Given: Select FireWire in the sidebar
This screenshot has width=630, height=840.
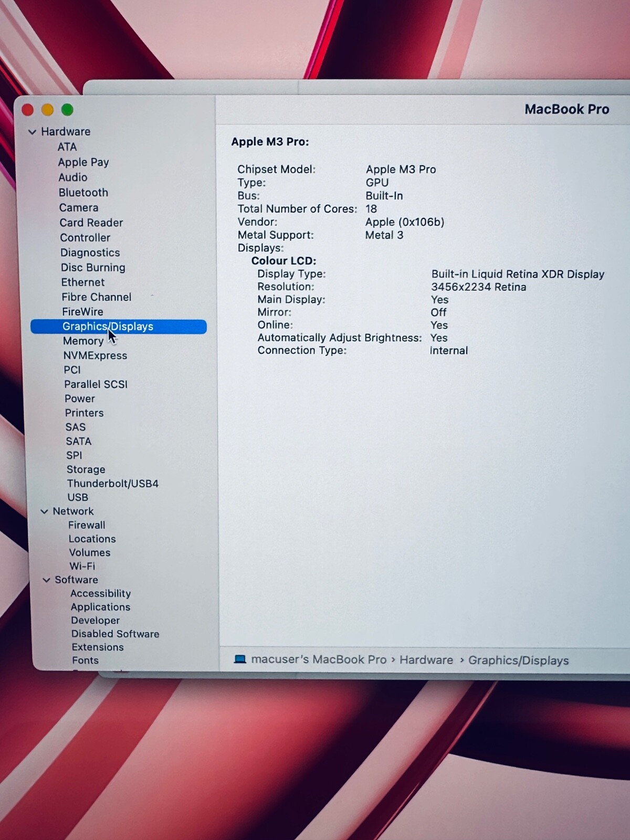Looking at the screenshot, I should point(83,312).
